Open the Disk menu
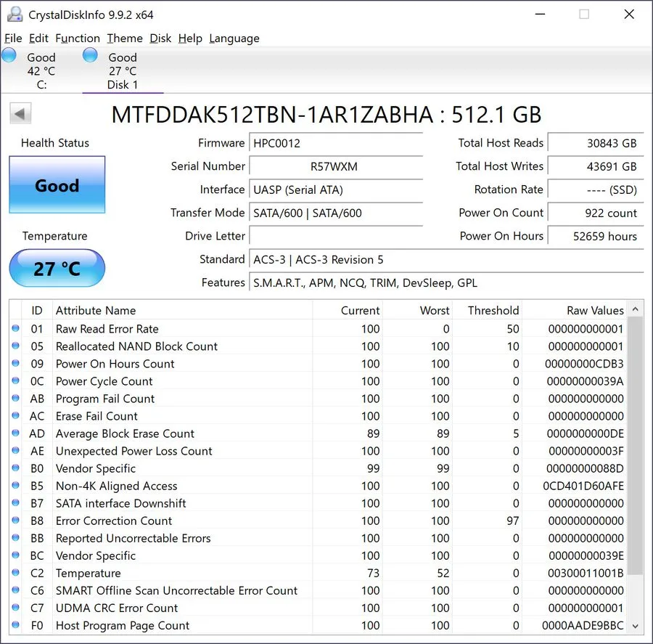653x644 pixels. pyautogui.click(x=160, y=38)
